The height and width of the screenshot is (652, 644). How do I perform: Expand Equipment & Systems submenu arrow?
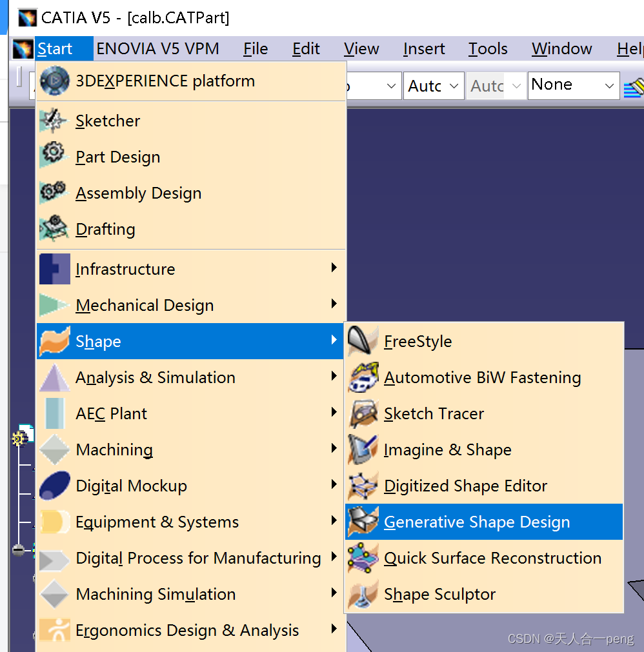point(334,520)
